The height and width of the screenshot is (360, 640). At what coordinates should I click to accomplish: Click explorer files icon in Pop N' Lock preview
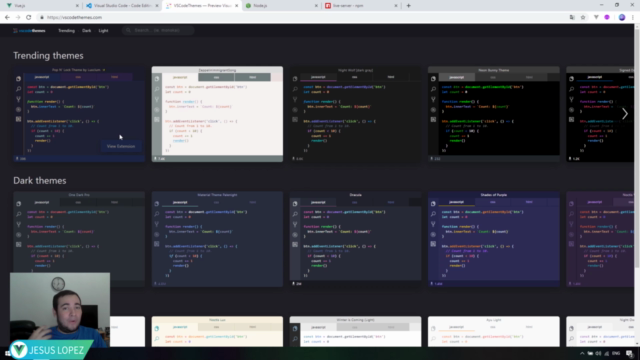point(18,79)
